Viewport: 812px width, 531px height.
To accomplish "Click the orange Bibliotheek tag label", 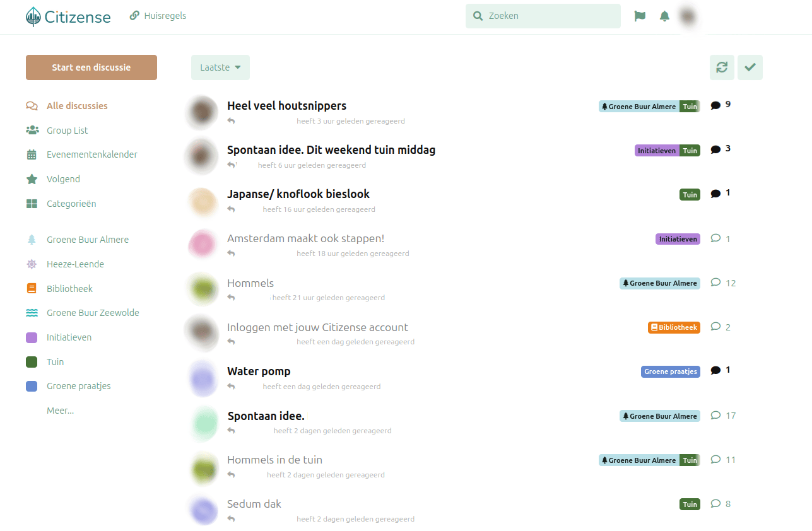I will tap(674, 327).
